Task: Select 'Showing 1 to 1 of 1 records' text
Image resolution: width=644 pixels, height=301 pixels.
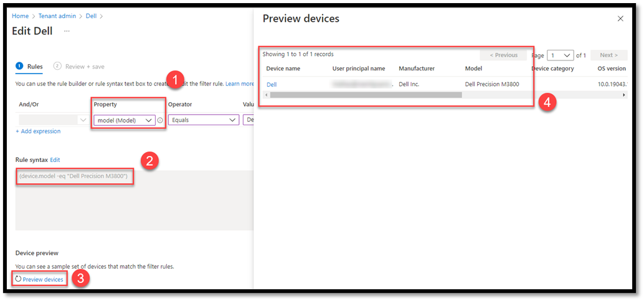Action: click(298, 54)
